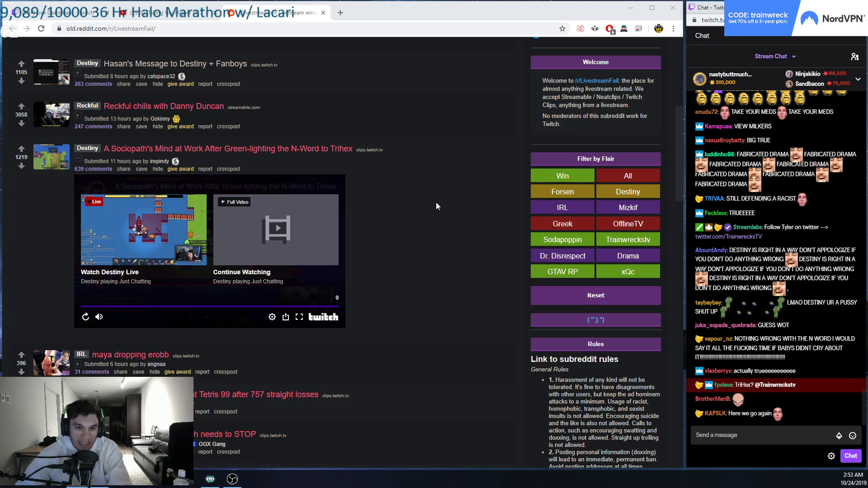Open the /r/LivestreamFail link in Welcome box
The width and height of the screenshot is (868, 488).
click(597, 81)
